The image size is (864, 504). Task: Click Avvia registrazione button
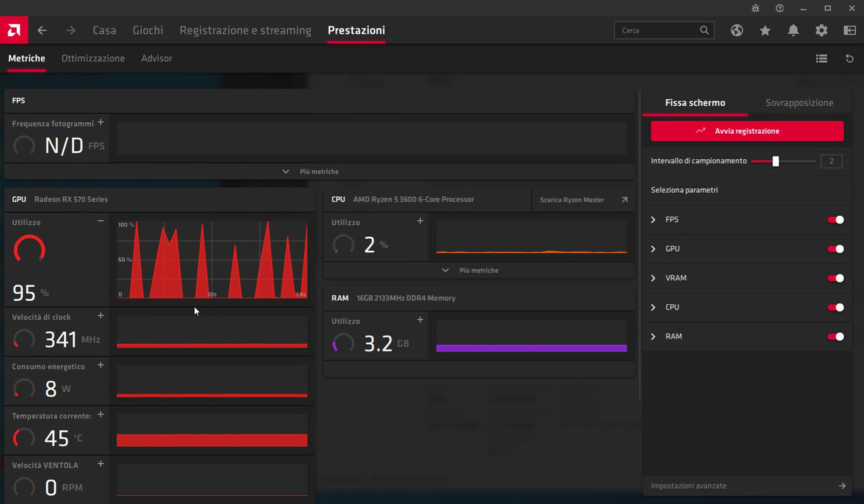pos(747,131)
